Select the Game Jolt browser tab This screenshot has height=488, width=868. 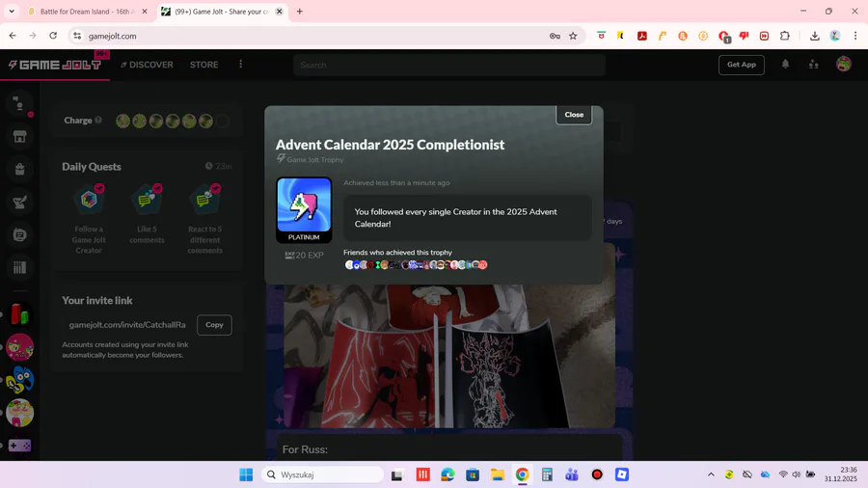(x=220, y=11)
